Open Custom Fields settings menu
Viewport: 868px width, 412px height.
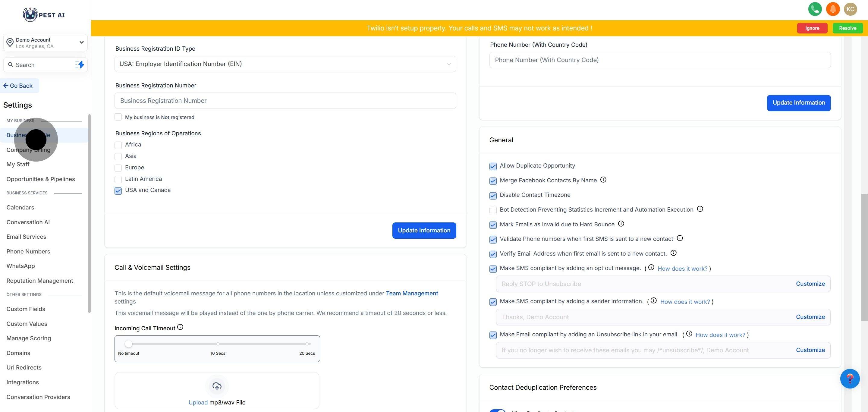26,309
